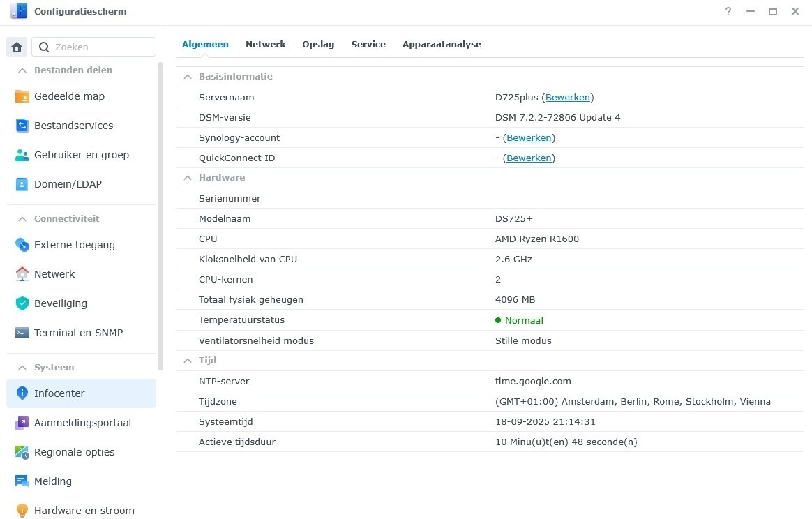Click the sidebar vertical scrollbar
The image size is (812, 519).
160,216
